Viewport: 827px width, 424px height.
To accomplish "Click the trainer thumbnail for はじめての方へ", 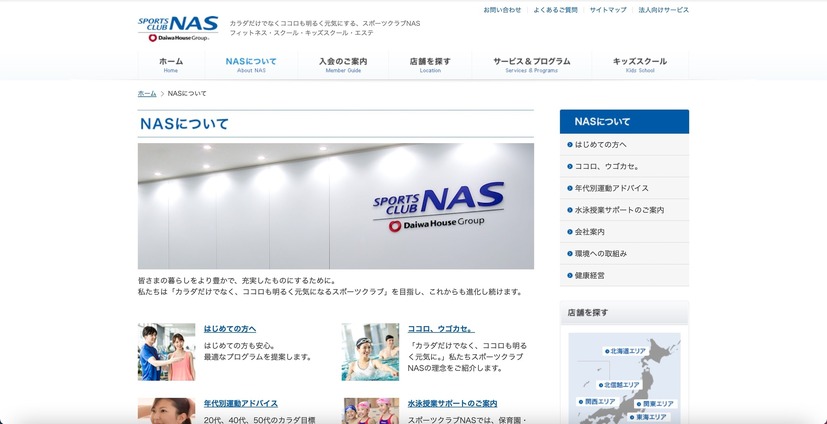I will coord(166,352).
